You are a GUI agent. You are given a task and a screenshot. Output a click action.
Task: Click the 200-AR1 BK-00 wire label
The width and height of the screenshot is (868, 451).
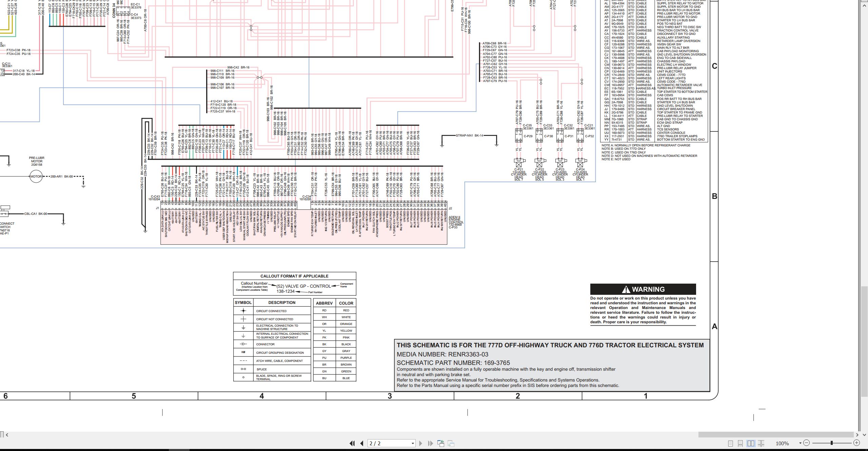point(61,177)
